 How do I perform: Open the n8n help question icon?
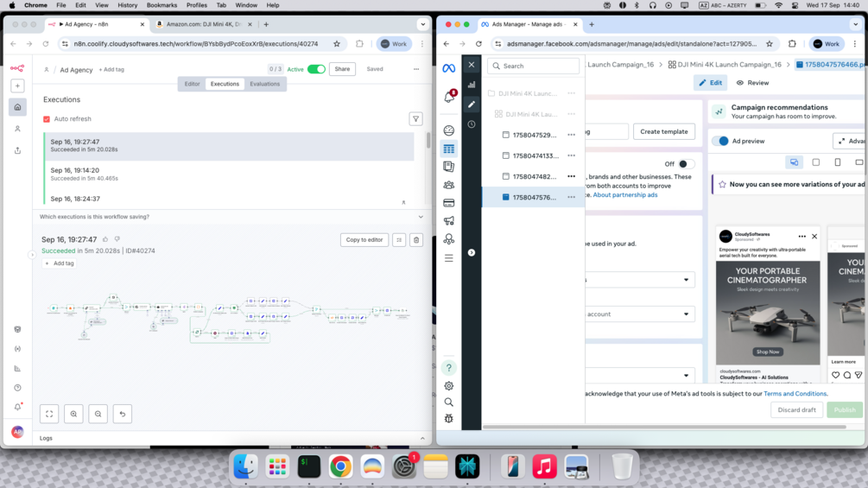coord(17,388)
